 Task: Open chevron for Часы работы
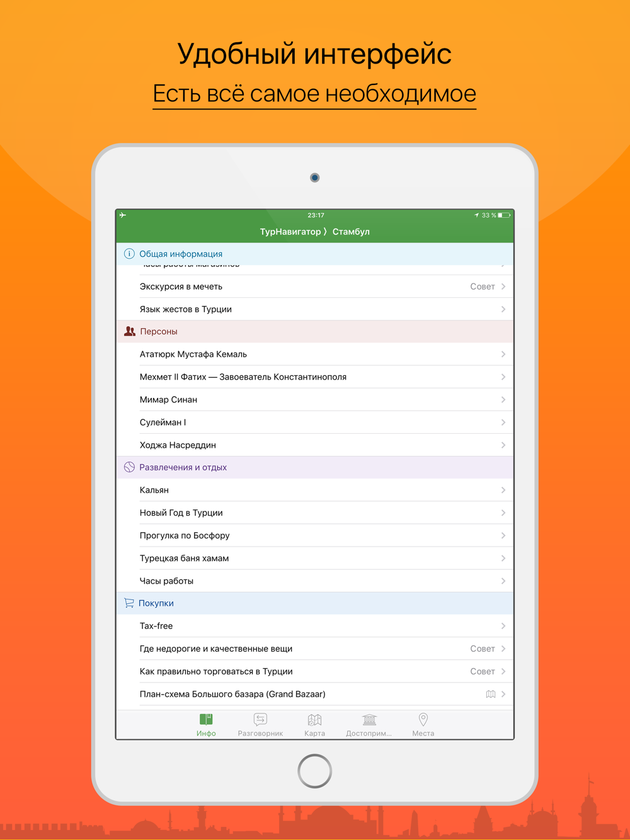point(503,581)
